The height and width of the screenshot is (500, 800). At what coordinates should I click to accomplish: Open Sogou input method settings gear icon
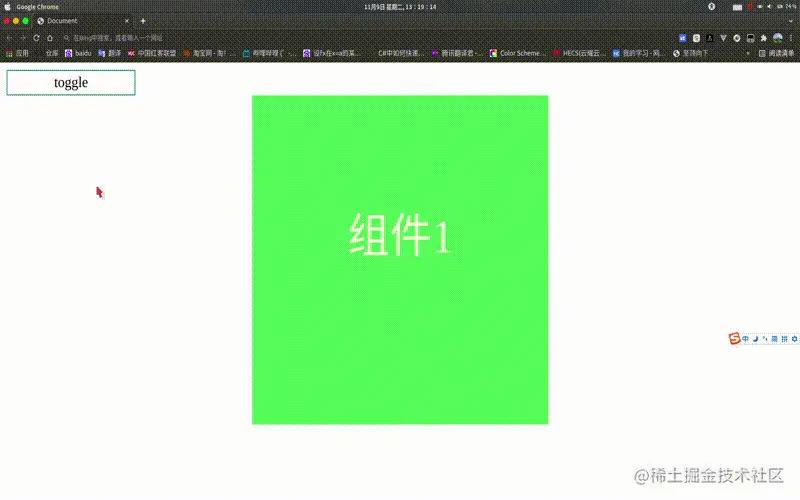point(794,339)
